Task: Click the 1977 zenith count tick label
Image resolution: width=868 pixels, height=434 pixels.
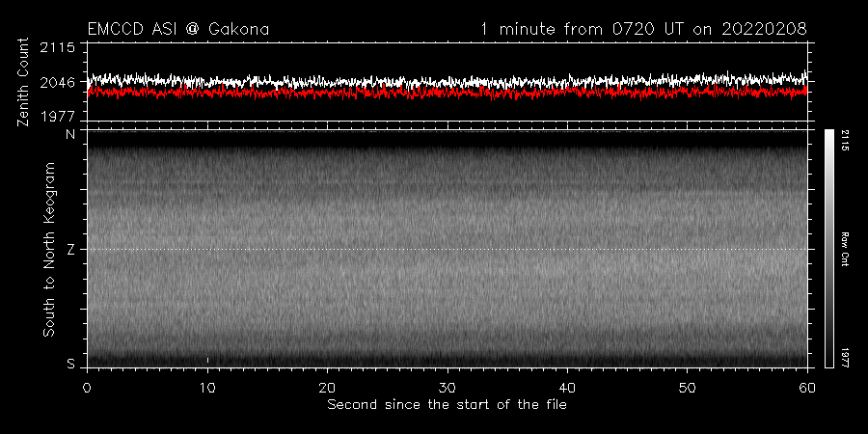Action: 58,117
